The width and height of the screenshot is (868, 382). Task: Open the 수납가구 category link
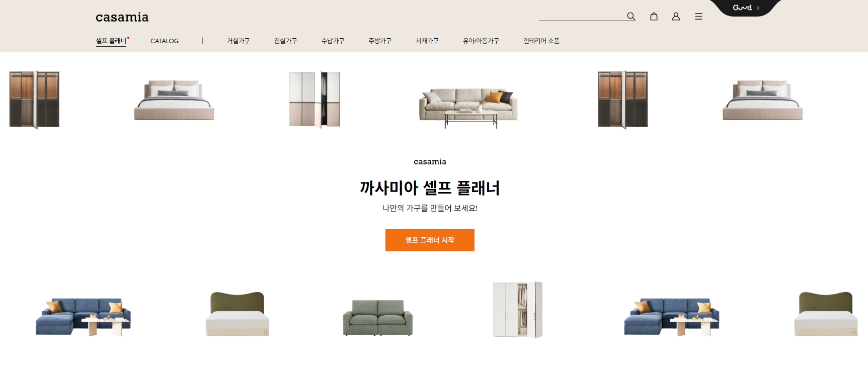(333, 41)
